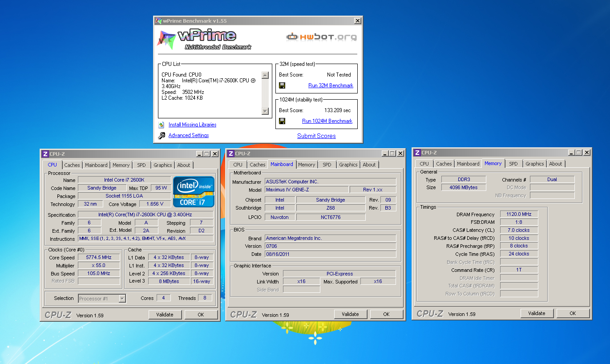Viewport: 610px width, 364px height.
Task: Click the Z icon in the Memory CPU-Z window
Action: click(x=417, y=153)
